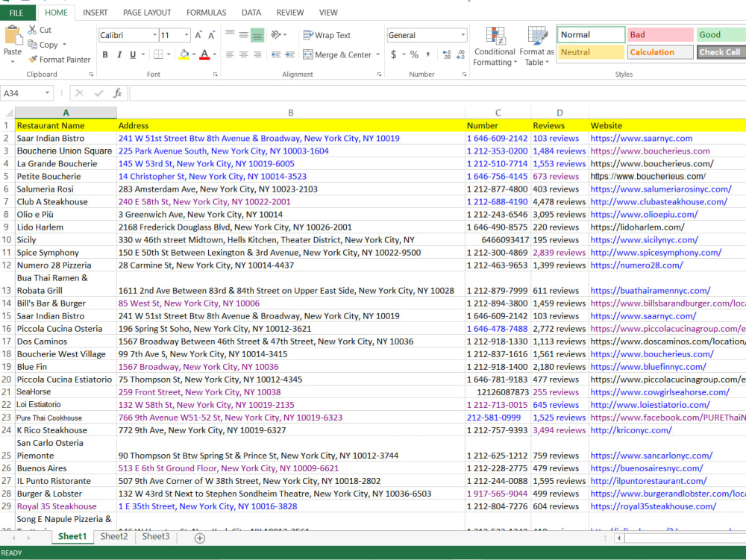
Task: Apply accounting dollar number format
Action: [x=393, y=54]
